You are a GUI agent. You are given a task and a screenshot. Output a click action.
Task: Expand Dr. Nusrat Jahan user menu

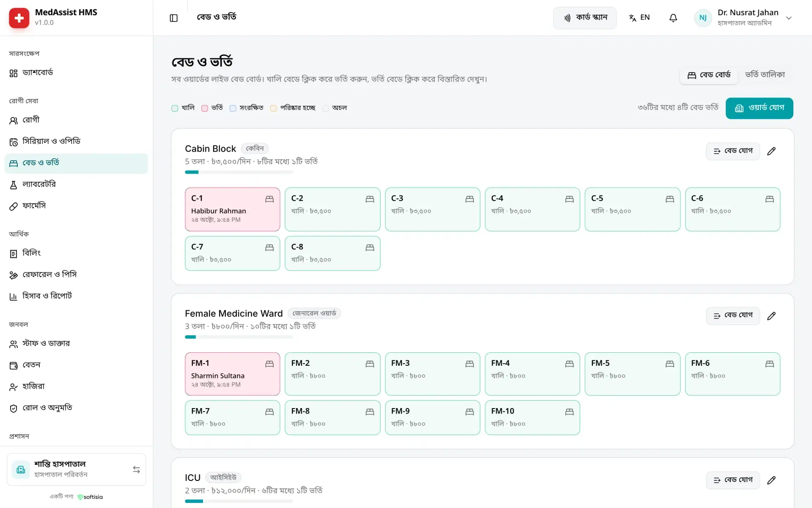(x=744, y=18)
